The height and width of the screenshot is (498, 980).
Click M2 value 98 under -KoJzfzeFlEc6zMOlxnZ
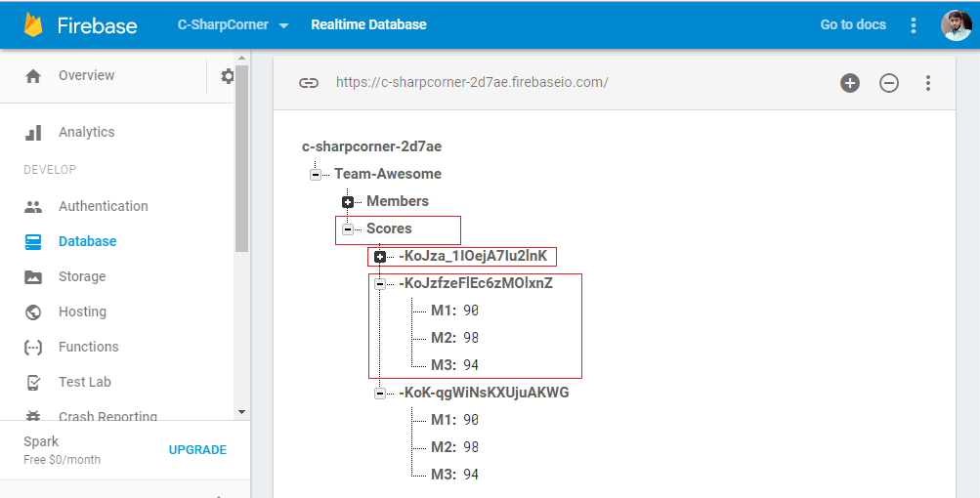(x=471, y=338)
